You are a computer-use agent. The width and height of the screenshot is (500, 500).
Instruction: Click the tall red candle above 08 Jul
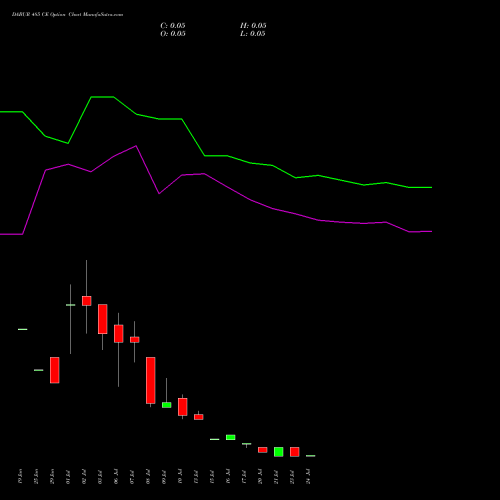point(151,380)
